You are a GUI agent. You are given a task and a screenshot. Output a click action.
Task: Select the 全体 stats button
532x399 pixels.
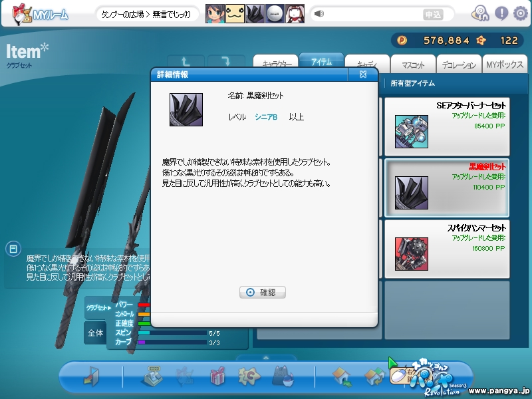pyautogui.click(x=95, y=333)
